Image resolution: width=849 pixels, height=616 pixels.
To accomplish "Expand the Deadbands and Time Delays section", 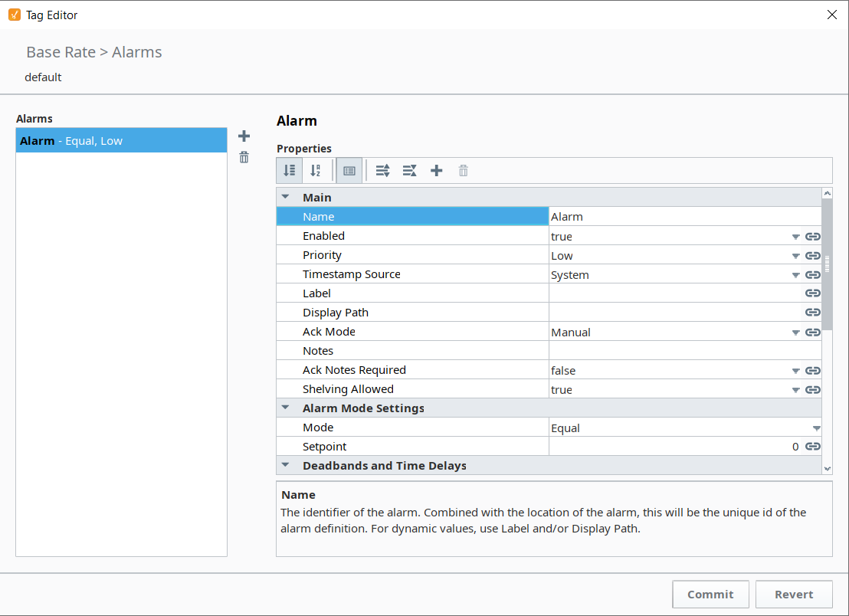I will pos(285,465).
